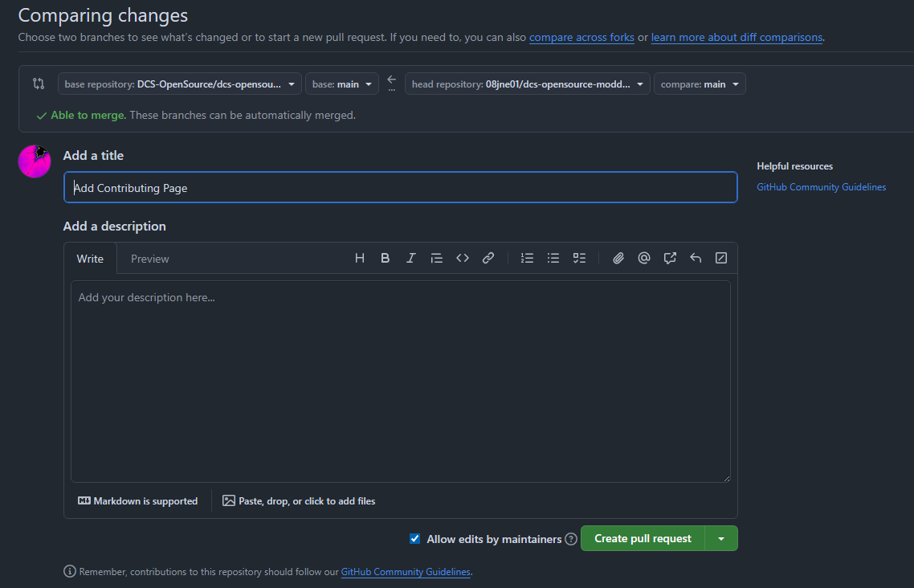Click the swap branches compare icon
Screen dimensions: 914x588
click(39, 84)
